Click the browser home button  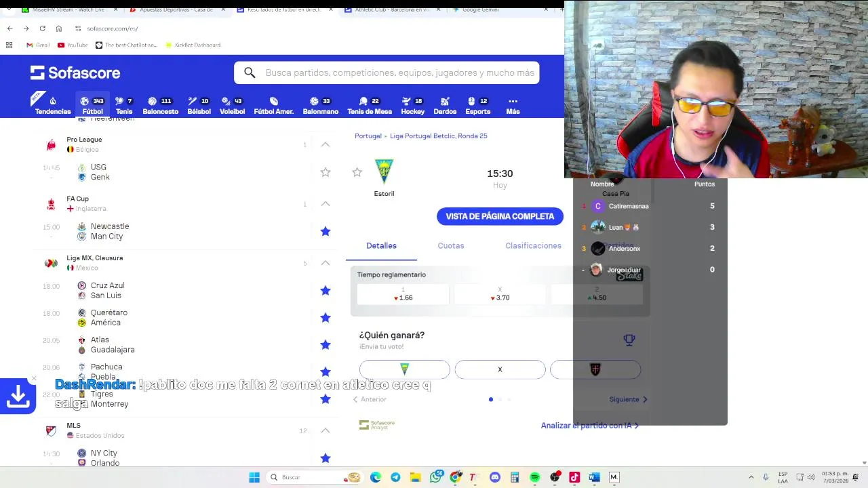click(x=59, y=28)
